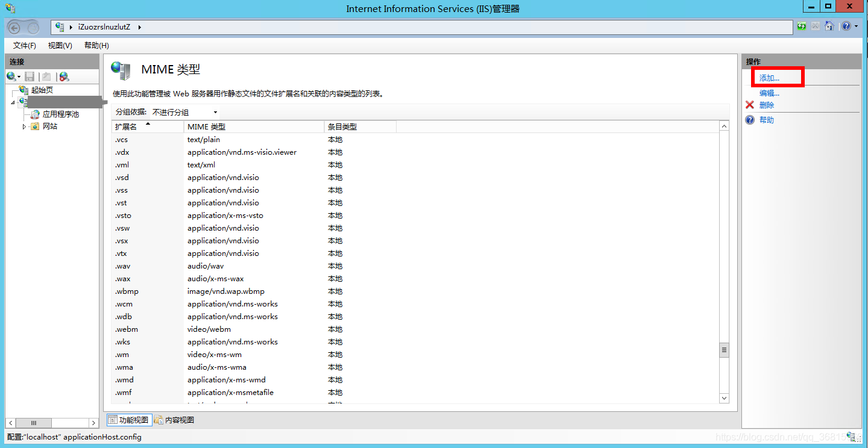Select the .wmf row
Viewport: 868px width, 448px height.
coord(415,393)
